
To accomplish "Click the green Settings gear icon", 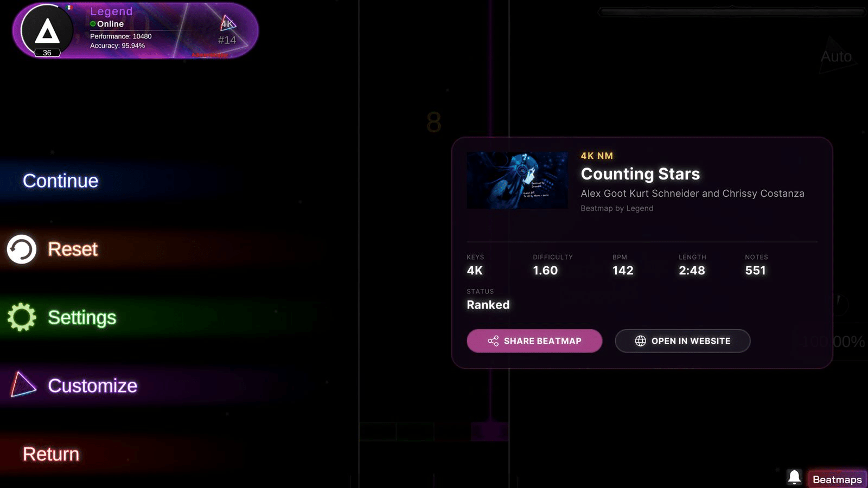I will [x=22, y=317].
